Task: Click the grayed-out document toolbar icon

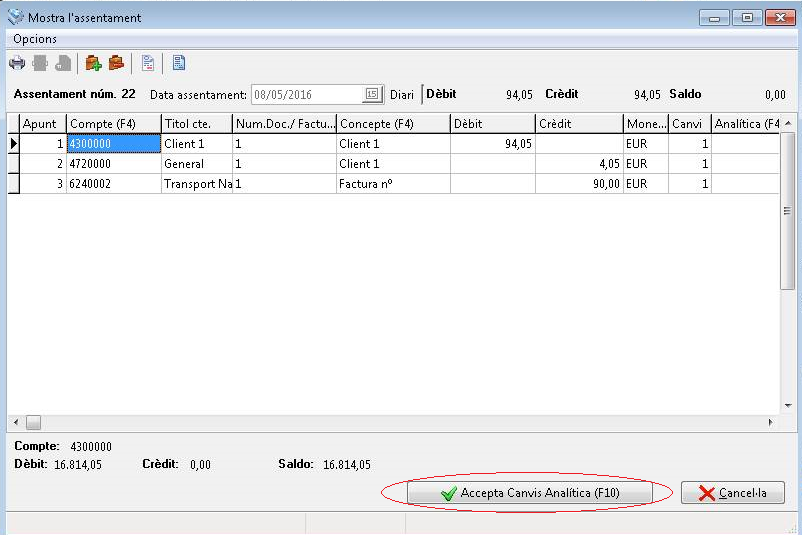Action: tap(63, 63)
